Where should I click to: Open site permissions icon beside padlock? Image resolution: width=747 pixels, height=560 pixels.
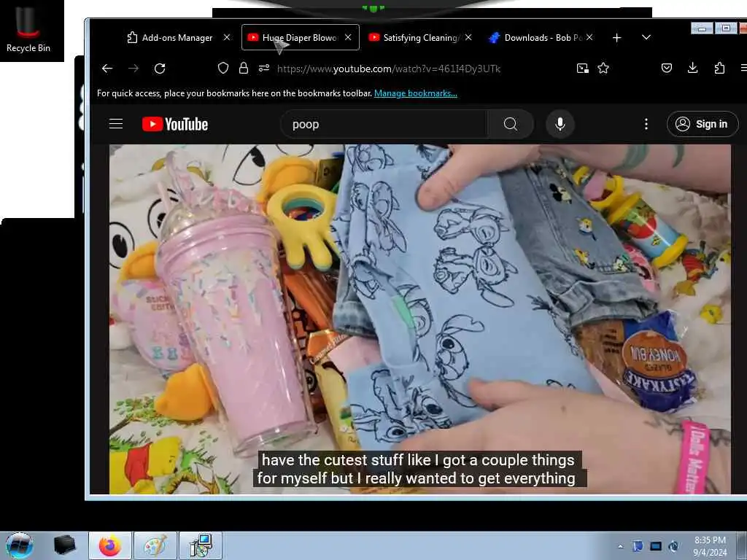pos(264,68)
